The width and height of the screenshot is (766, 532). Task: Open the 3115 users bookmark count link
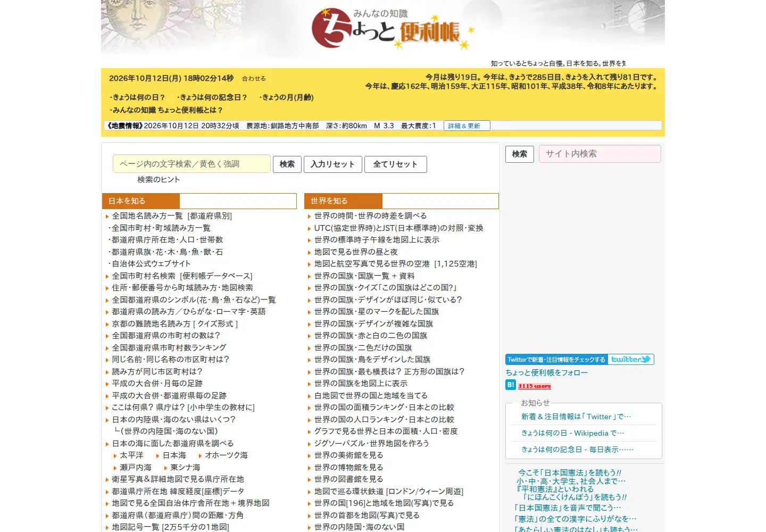tap(535, 386)
